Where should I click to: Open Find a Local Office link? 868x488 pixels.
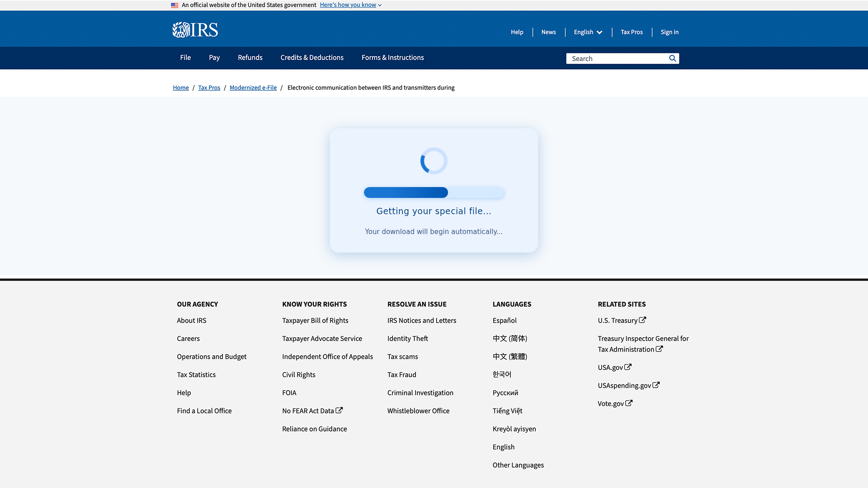204,411
